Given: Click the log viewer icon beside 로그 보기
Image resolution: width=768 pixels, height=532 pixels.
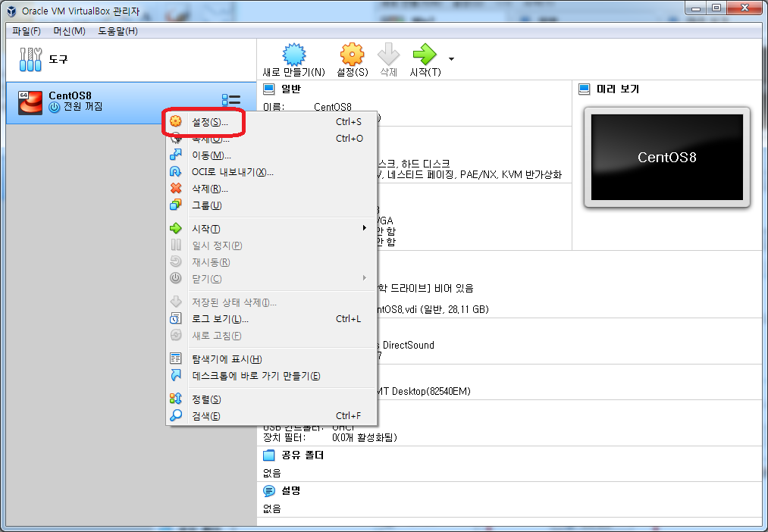Looking at the screenshot, I should tap(176, 318).
